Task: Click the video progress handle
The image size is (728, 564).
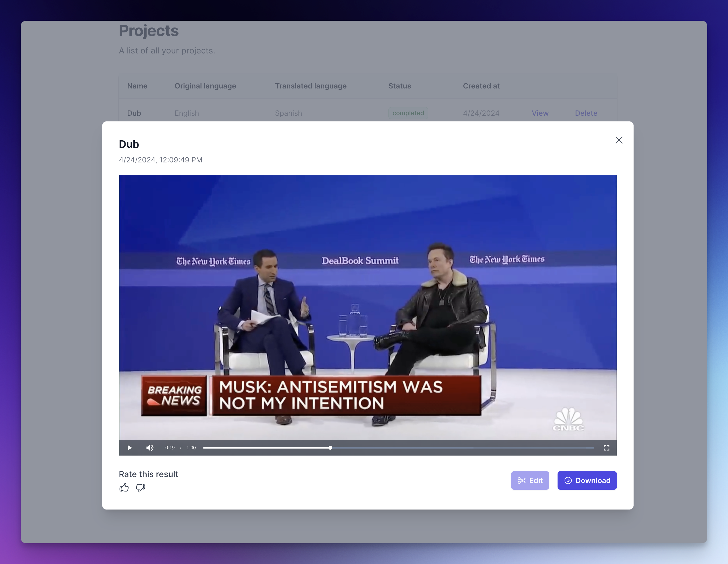Action: coord(330,448)
